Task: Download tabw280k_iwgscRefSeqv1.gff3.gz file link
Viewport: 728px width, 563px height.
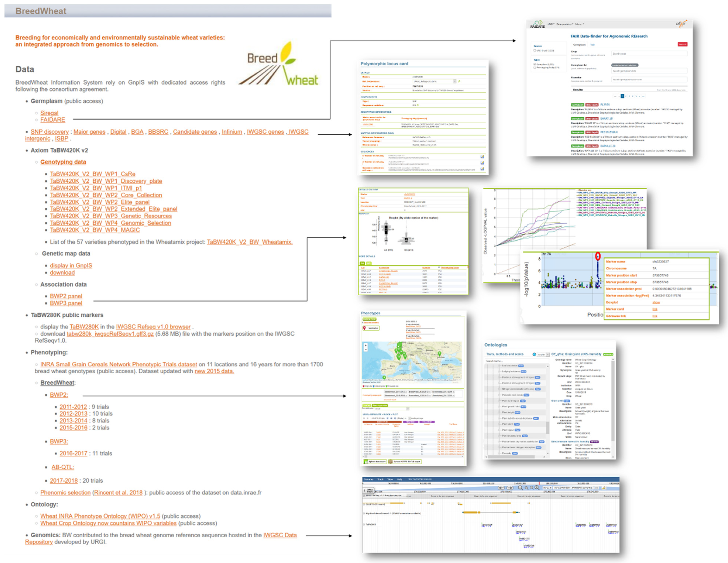Action: [110, 334]
